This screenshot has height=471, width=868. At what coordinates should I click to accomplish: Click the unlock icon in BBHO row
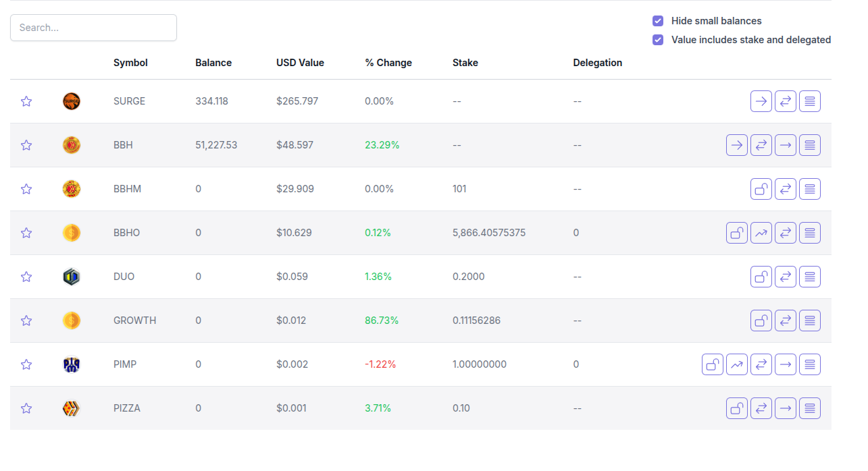tap(737, 233)
